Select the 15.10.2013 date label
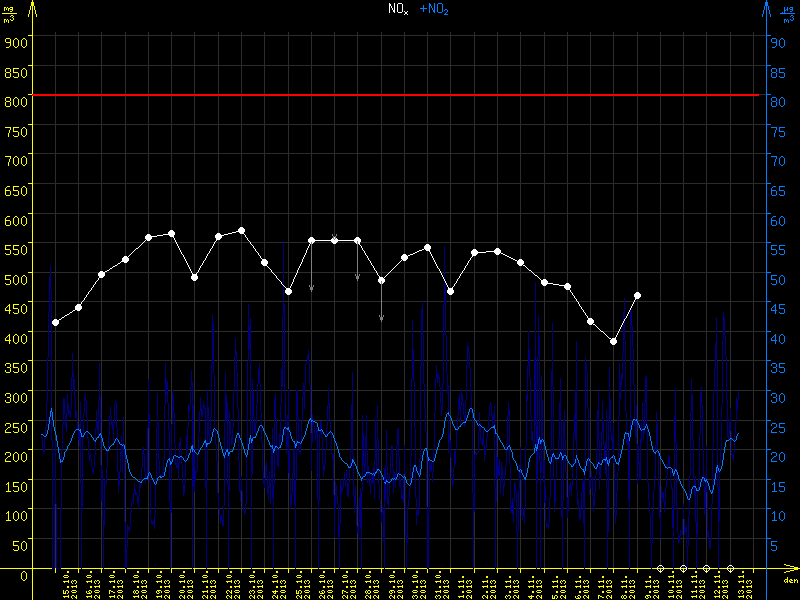The image size is (800, 600). click(x=69, y=586)
